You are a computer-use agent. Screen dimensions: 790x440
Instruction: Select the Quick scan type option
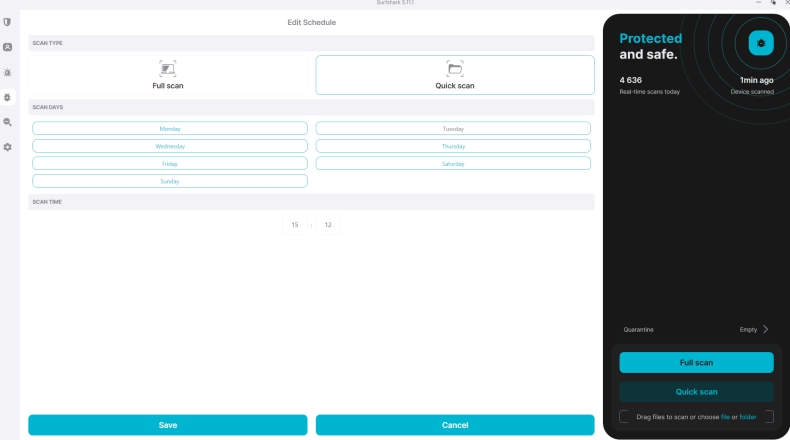click(455, 75)
